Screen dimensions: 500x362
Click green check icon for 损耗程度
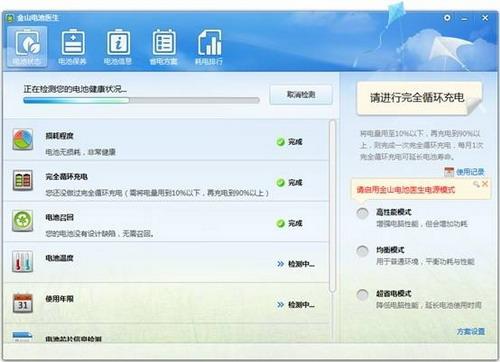click(x=281, y=142)
